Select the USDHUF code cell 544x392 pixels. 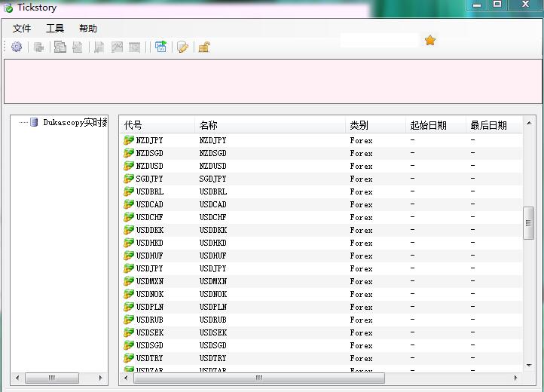[x=149, y=256]
